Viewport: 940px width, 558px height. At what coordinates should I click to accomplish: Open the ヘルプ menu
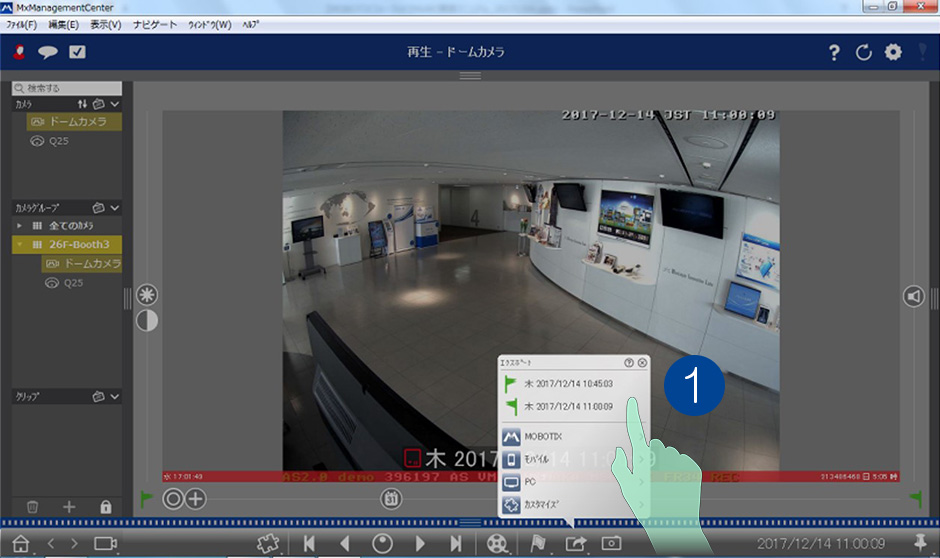pyautogui.click(x=251, y=25)
